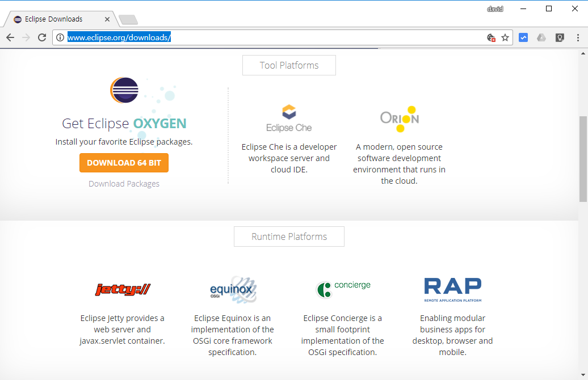Image resolution: width=588 pixels, height=380 pixels.
Task: Click the Tool Platforms heading button
Action: click(289, 65)
